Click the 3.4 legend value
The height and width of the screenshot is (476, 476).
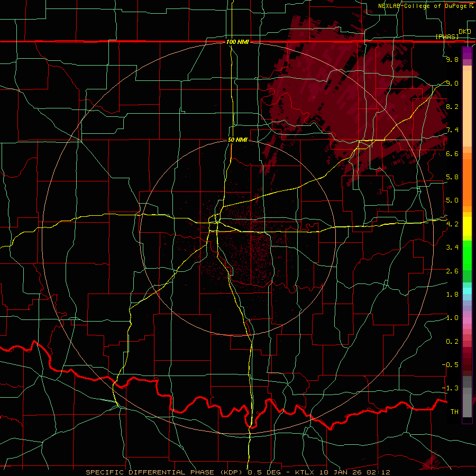pyautogui.click(x=452, y=248)
